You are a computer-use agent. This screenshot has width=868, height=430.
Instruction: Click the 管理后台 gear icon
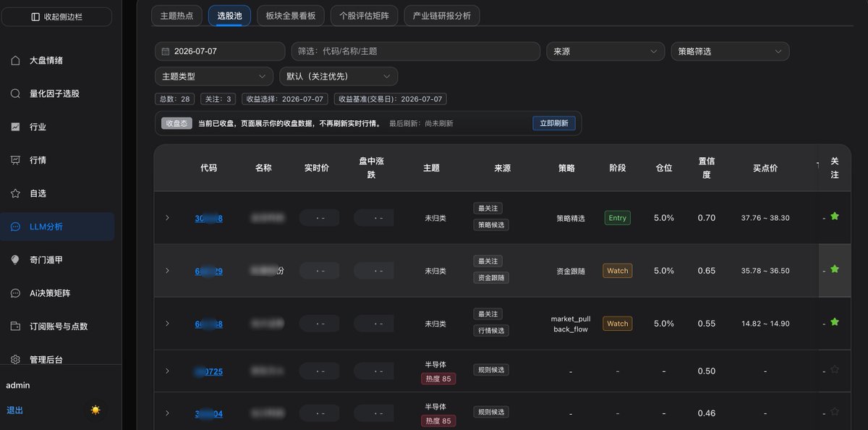click(x=15, y=360)
